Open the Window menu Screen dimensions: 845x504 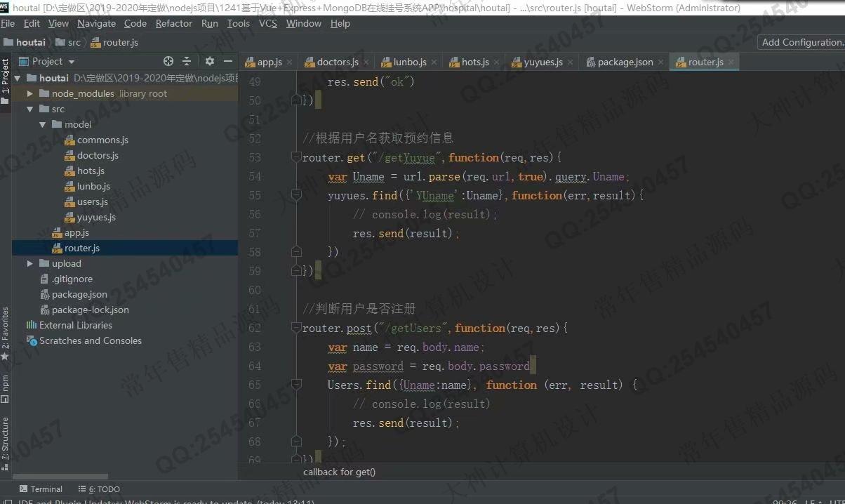point(304,23)
